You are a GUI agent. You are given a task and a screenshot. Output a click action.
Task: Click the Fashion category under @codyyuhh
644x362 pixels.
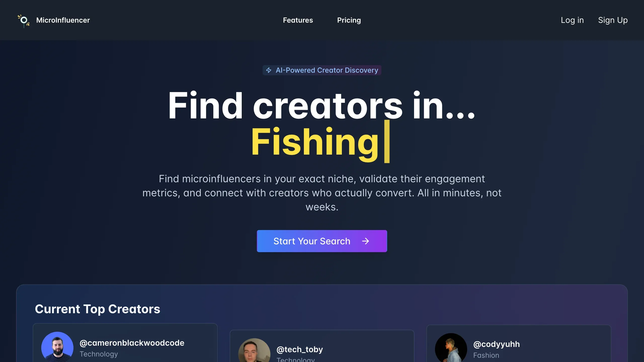pos(486,355)
